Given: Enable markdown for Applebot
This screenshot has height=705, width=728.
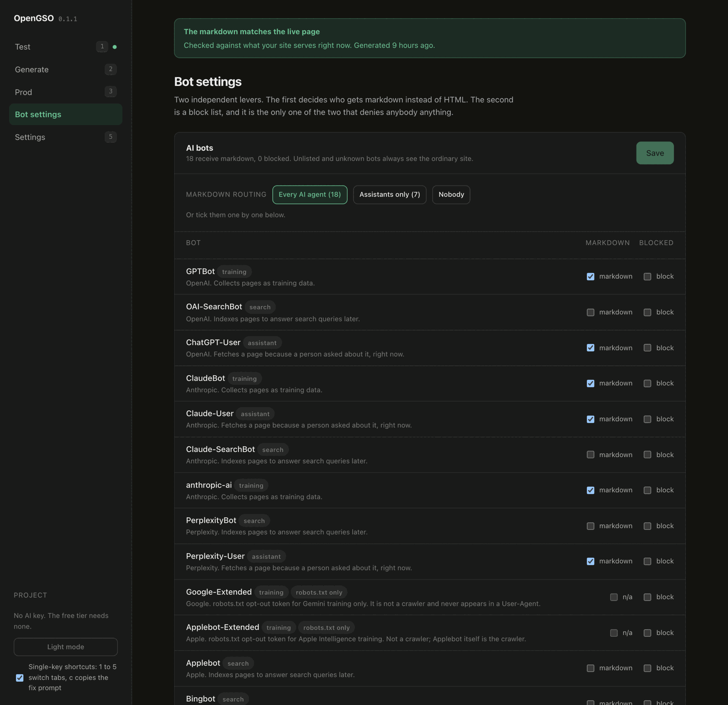Looking at the screenshot, I should pyautogui.click(x=591, y=668).
